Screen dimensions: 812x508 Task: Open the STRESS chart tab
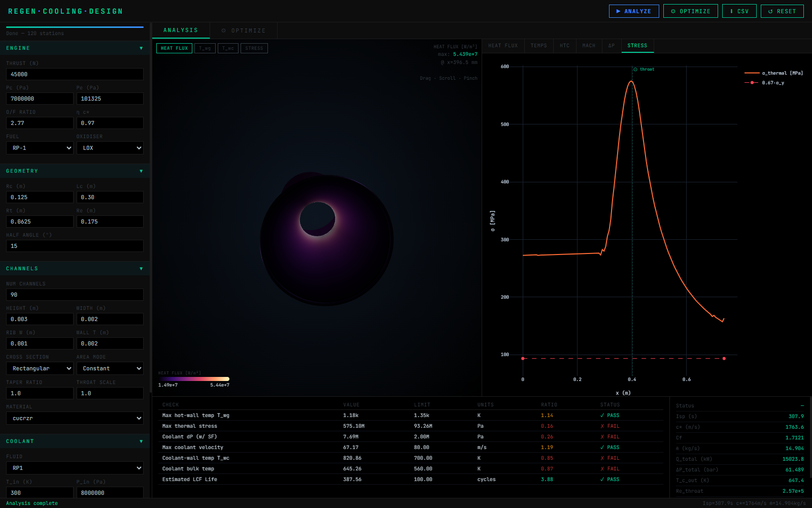click(x=637, y=46)
